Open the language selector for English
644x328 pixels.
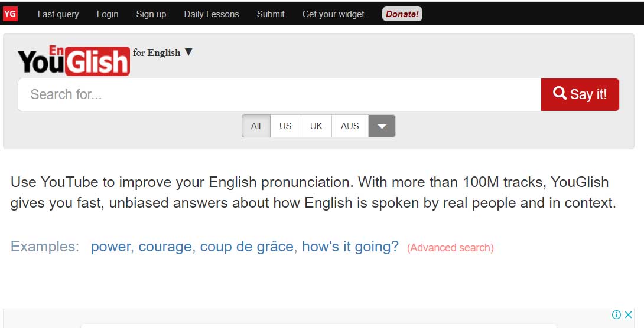click(x=162, y=53)
